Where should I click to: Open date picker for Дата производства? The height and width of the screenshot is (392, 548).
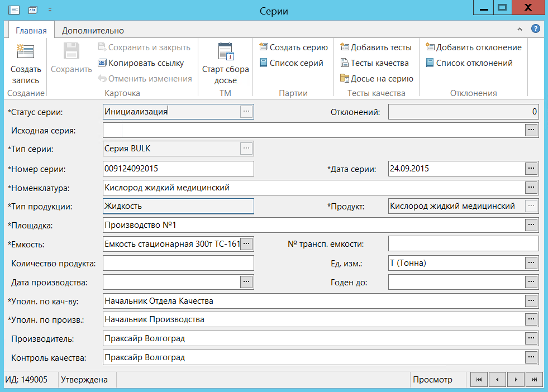[x=246, y=281]
